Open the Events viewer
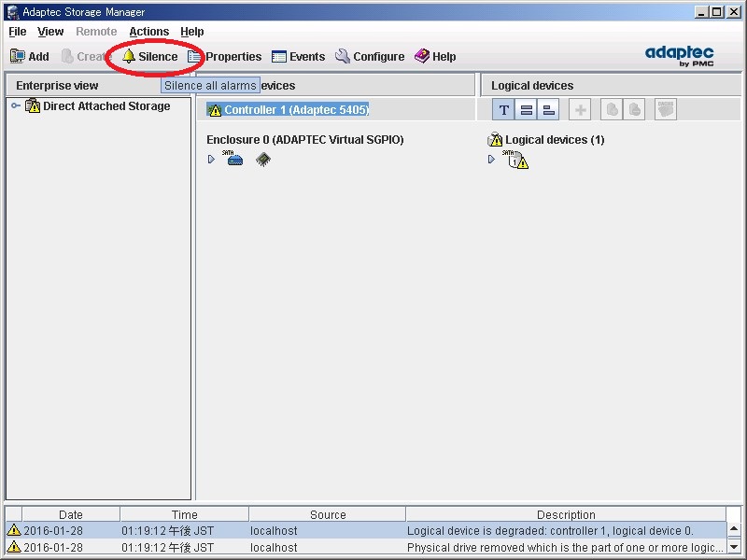 [x=298, y=57]
